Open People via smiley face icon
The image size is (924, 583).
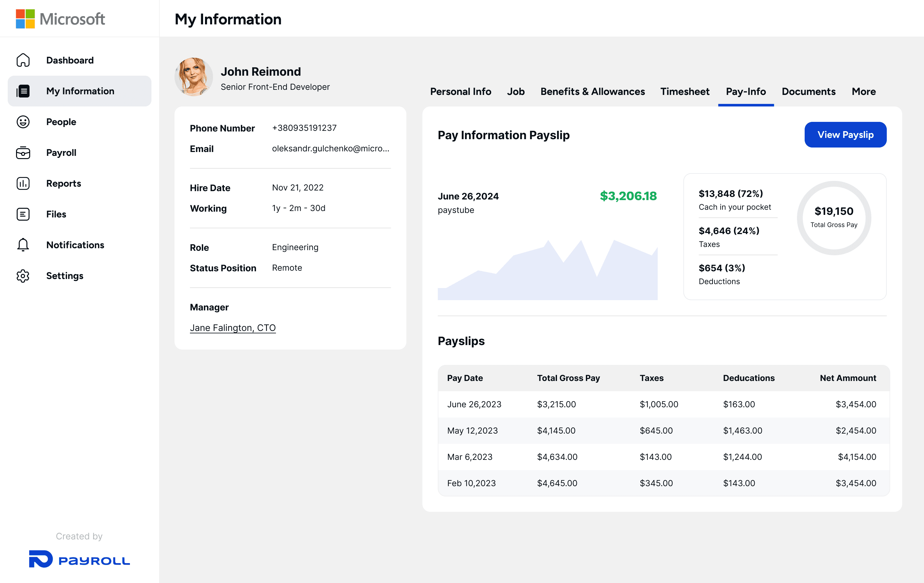coord(23,122)
